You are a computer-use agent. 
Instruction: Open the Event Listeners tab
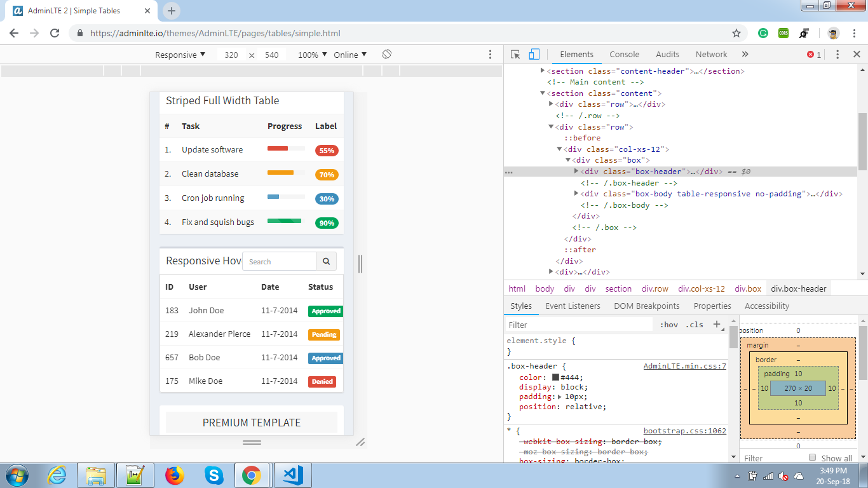[x=572, y=306]
